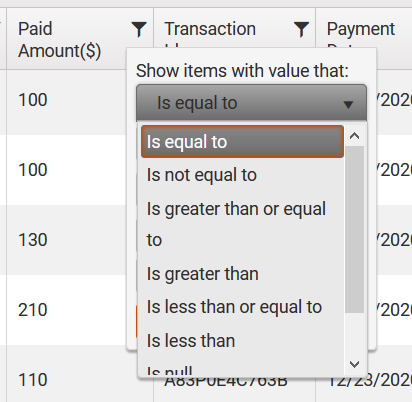Sort by Transaction column header

[210, 29]
